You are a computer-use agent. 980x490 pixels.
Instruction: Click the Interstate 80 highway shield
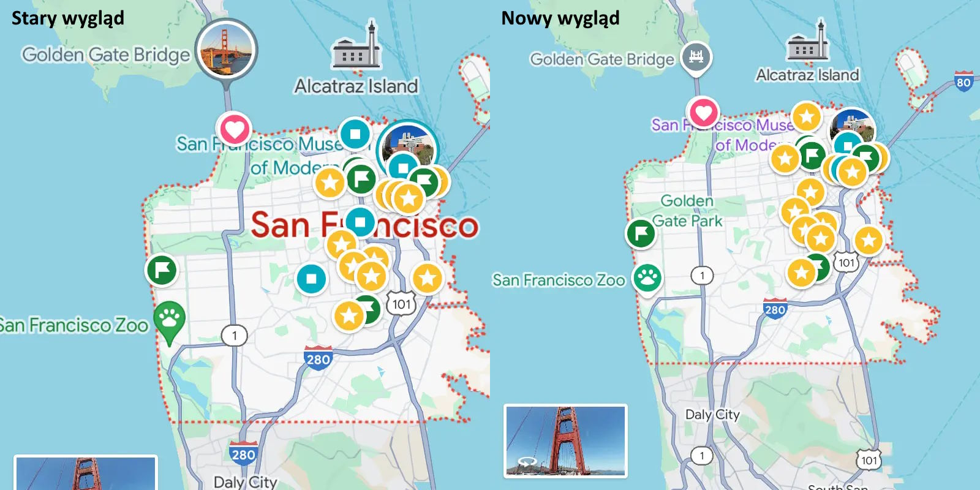click(x=963, y=81)
